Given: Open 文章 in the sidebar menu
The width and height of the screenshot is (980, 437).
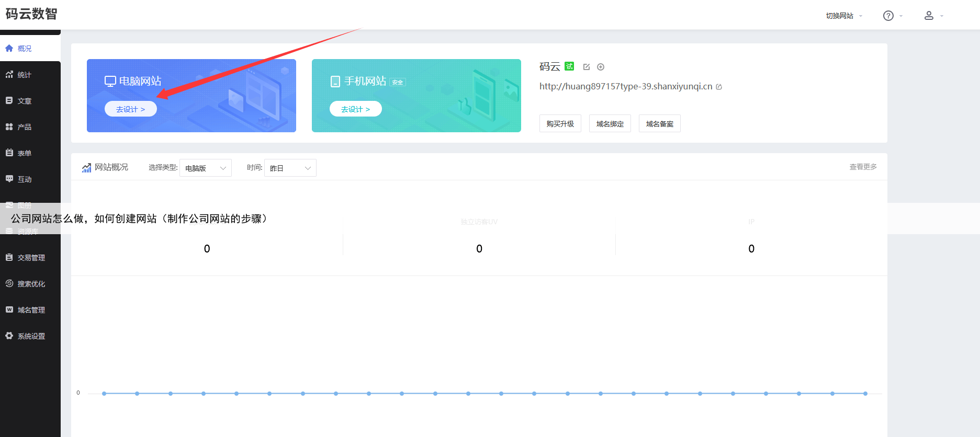Looking at the screenshot, I should (25, 101).
